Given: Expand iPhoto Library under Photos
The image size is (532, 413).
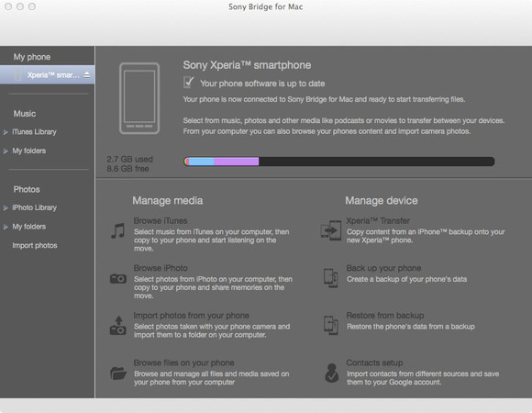Looking at the screenshot, I should (6, 207).
